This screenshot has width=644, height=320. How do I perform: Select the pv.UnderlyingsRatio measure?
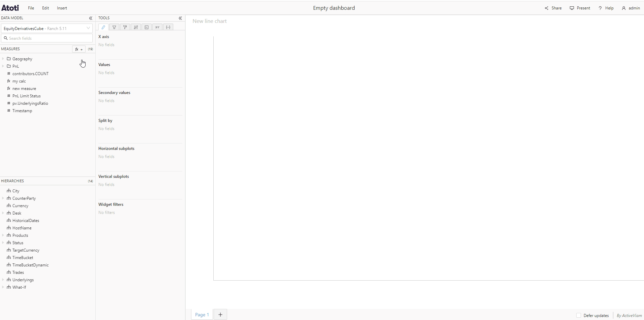pos(30,103)
